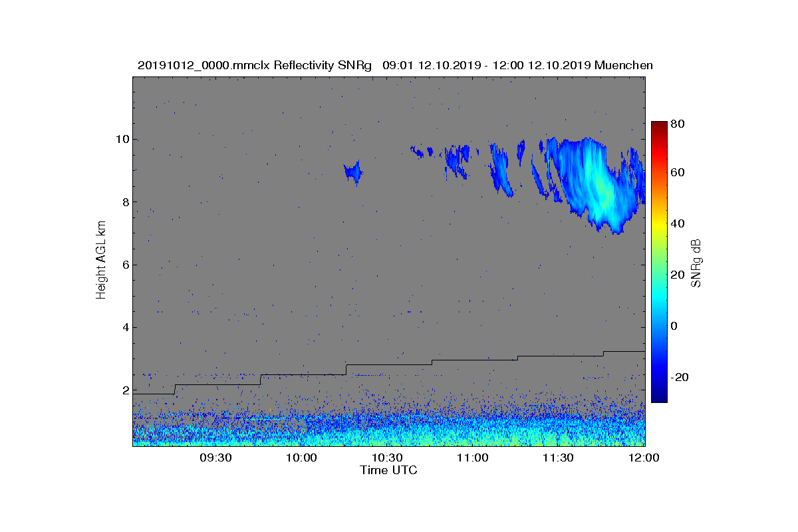Click the 'Height AGL km' axis label
Screen dimensions: 798x532
click(101, 261)
